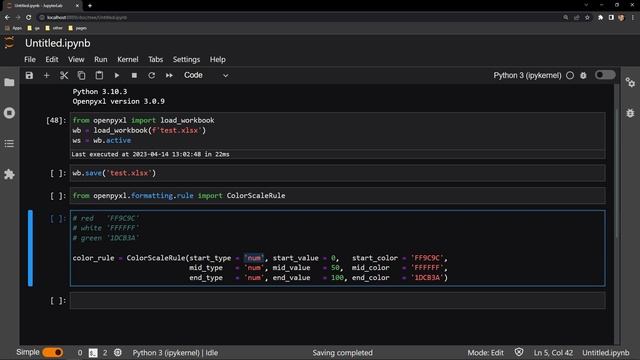Open the file browser sidebar

[x=9, y=82]
